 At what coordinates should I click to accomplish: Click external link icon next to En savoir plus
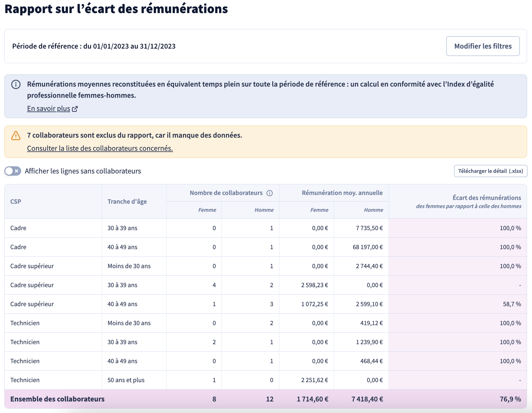(75, 109)
